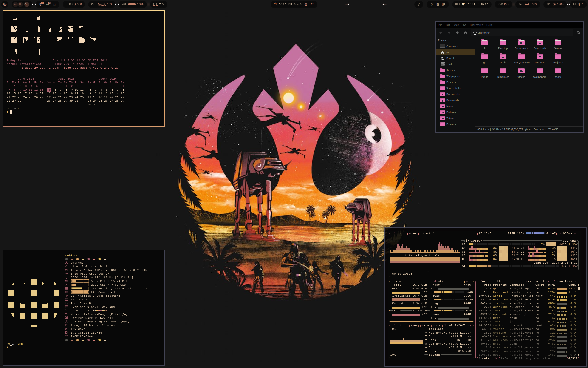Switch btop sort column right of lazy
The image size is (588, 368).
pyautogui.click(x=575, y=281)
